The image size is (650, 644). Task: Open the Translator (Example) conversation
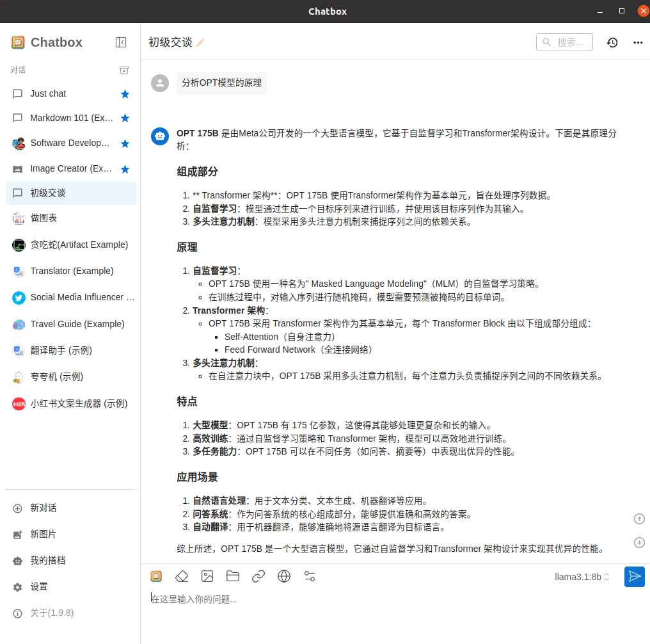71,271
